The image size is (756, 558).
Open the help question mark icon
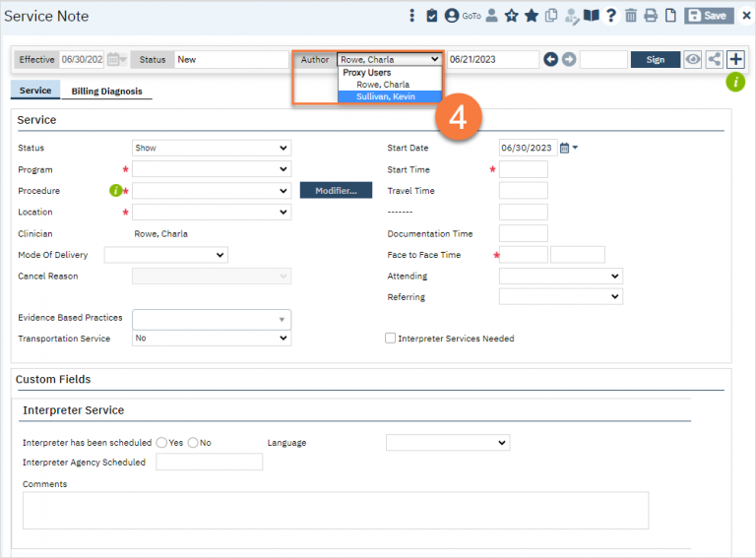611,16
